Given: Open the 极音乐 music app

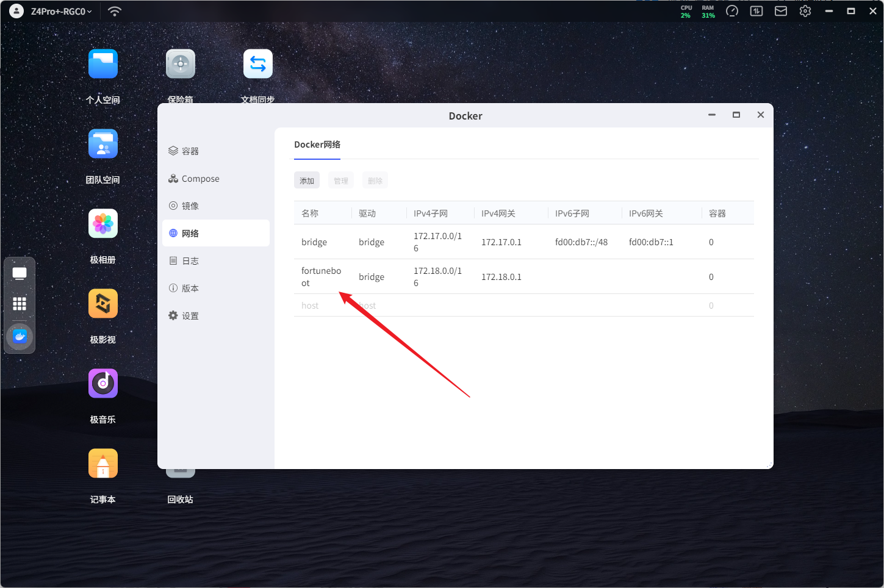Looking at the screenshot, I should [102, 384].
